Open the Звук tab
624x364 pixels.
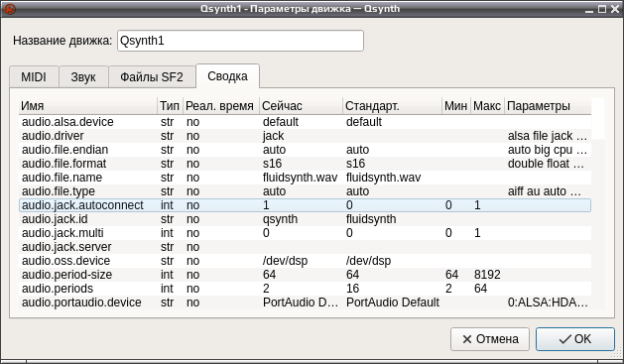point(83,76)
